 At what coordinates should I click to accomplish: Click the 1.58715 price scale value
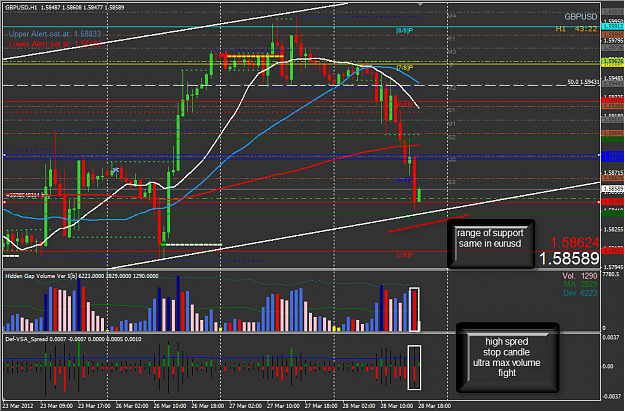(x=613, y=171)
